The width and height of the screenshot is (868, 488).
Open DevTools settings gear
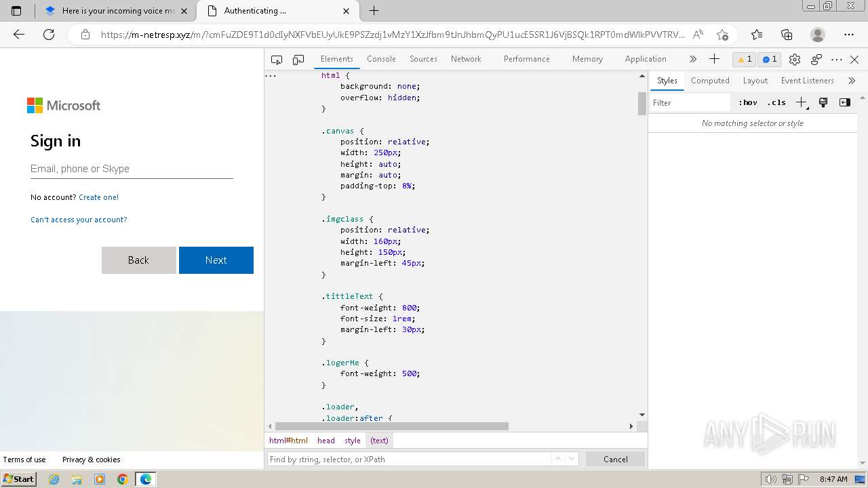tap(795, 60)
